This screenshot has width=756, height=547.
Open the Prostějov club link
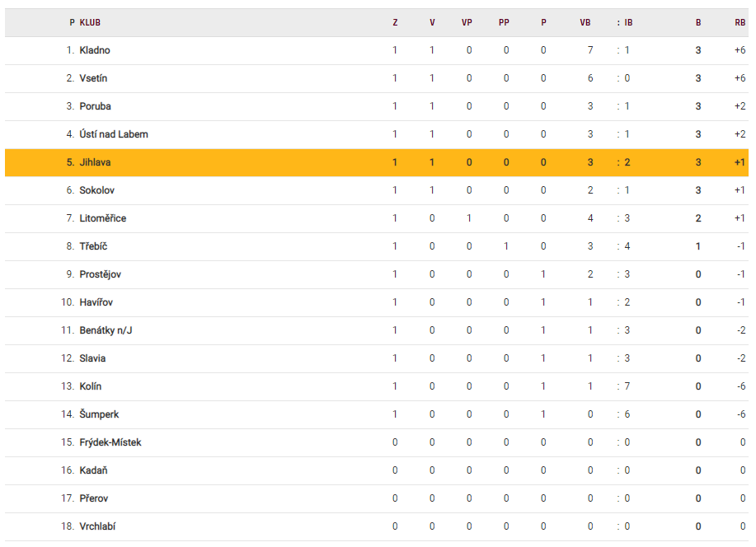point(101,274)
